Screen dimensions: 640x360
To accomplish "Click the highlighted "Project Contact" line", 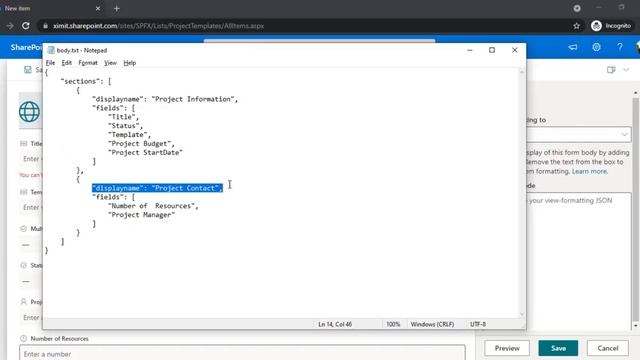I will pos(157,188).
